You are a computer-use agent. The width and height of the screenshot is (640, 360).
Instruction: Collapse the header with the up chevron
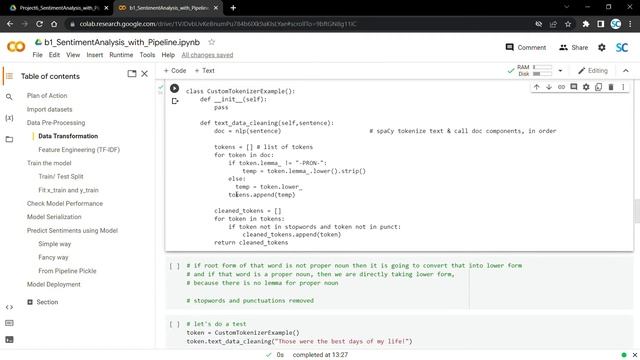pyautogui.click(x=626, y=71)
